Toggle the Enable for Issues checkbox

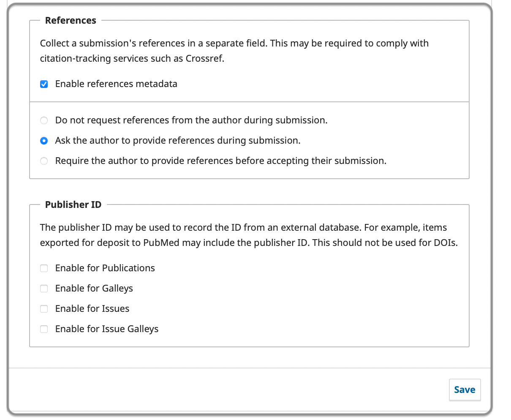pyautogui.click(x=44, y=309)
